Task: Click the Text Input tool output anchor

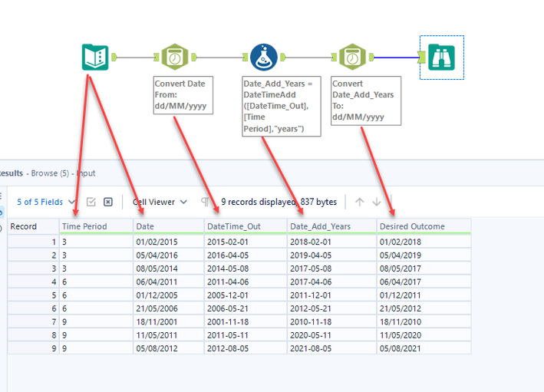Action: point(114,58)
